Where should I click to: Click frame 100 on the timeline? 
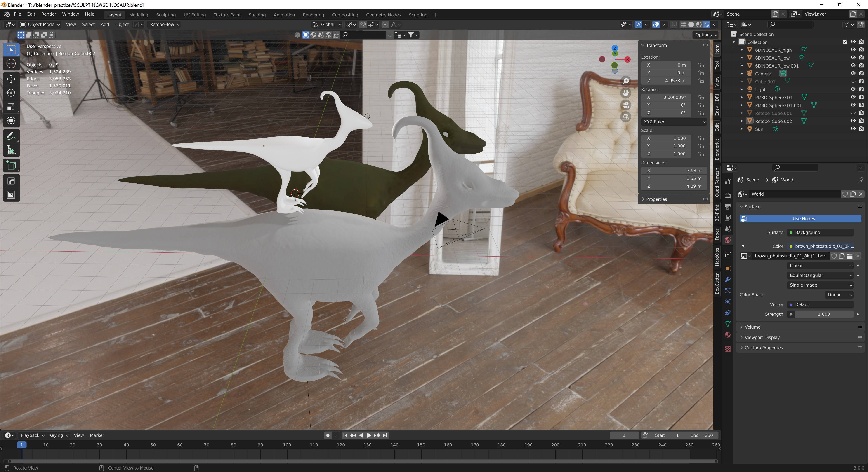(x=287, y=445)
